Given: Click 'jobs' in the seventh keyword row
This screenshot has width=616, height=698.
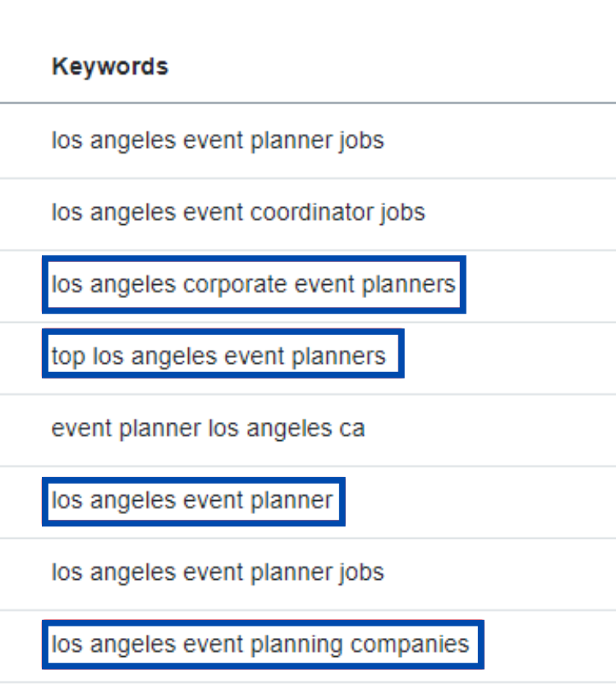Looking at the screenshot, I should coord(361,572).
